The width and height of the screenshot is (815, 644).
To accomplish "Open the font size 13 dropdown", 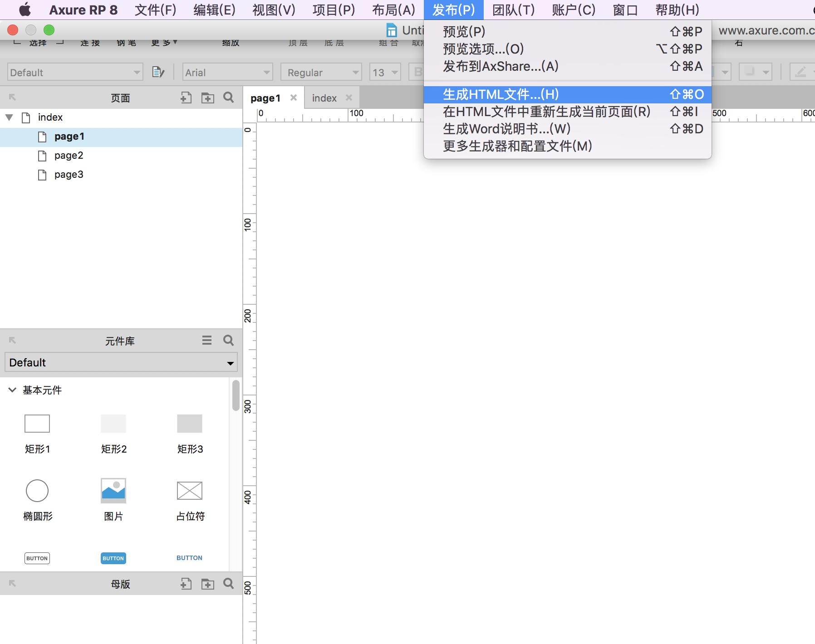I will pos(385,72).
